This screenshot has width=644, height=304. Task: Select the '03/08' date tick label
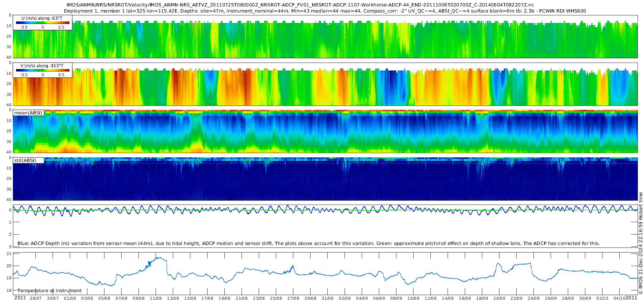point(87,298)
